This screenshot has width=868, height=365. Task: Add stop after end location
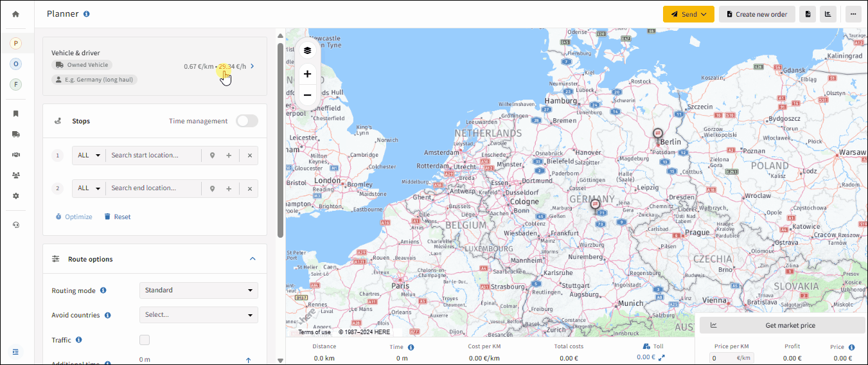pyautogui.click(x=229, y=189)
